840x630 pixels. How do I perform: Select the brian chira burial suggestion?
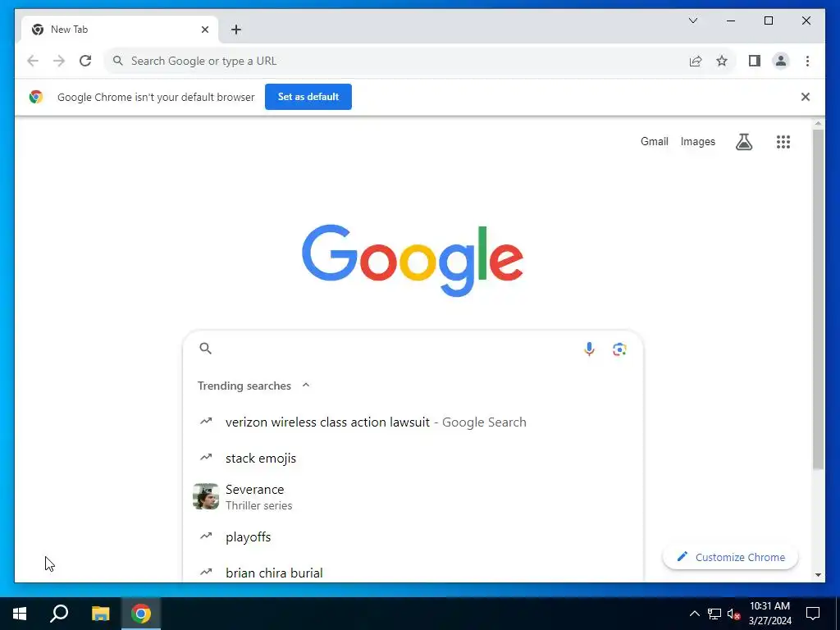[x=413, y=571]
